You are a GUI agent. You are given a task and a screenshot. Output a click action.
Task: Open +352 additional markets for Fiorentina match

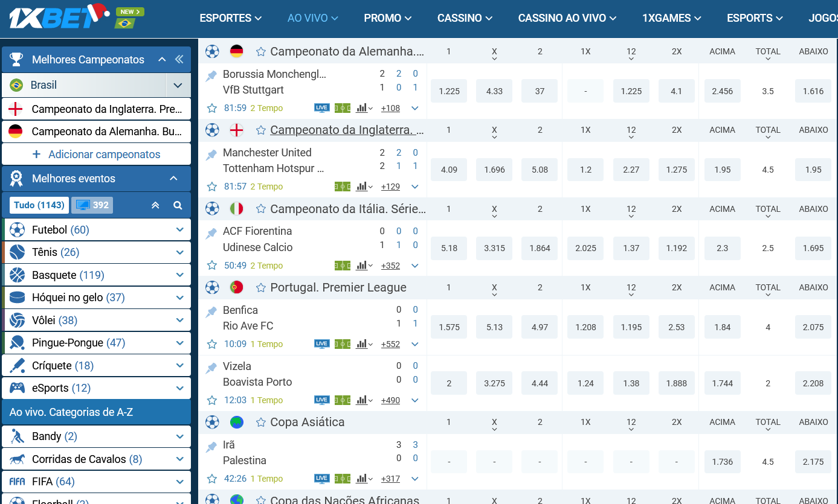tap(390, 266)
